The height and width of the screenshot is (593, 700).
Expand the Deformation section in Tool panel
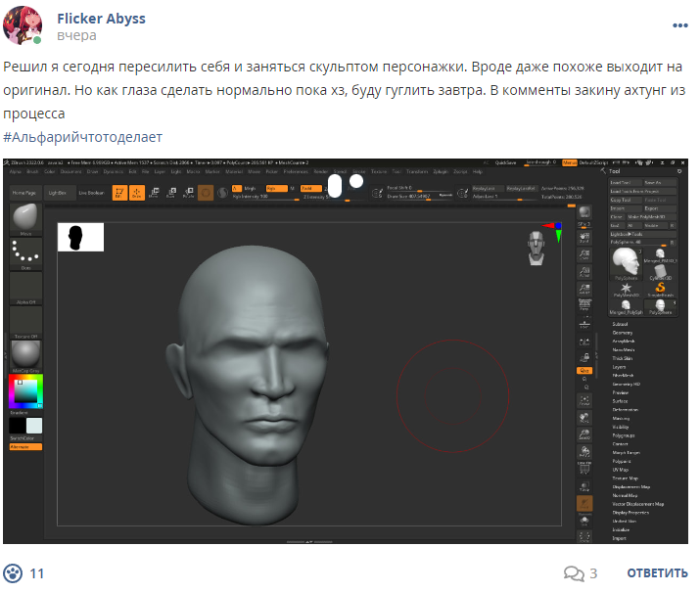[x=625, y=410]
